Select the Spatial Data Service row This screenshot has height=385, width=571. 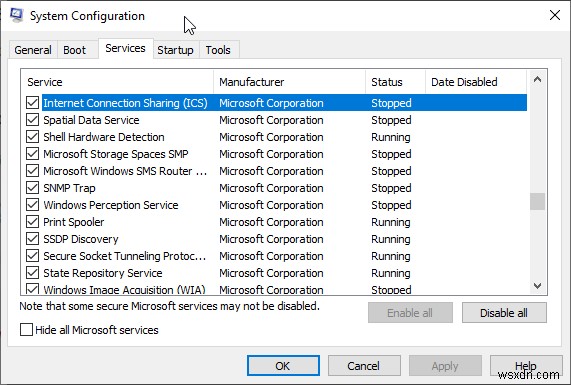[276, 120]
